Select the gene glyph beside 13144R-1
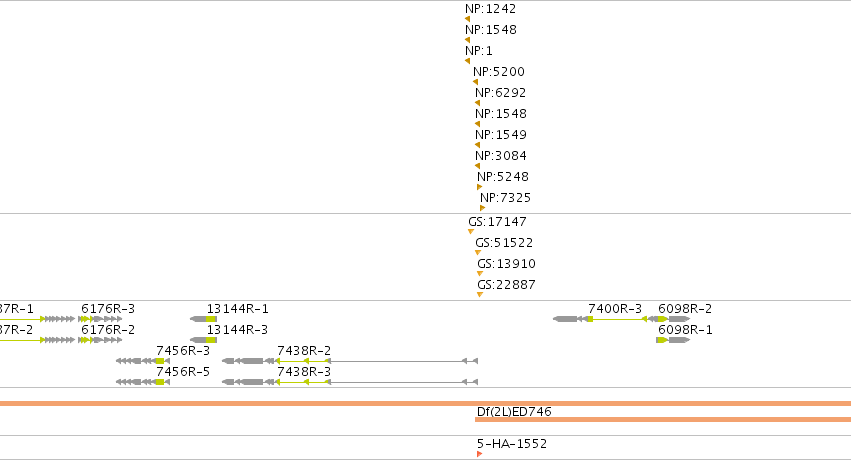The height and width of the screenshot is (460, 851). tap(204, 319)
